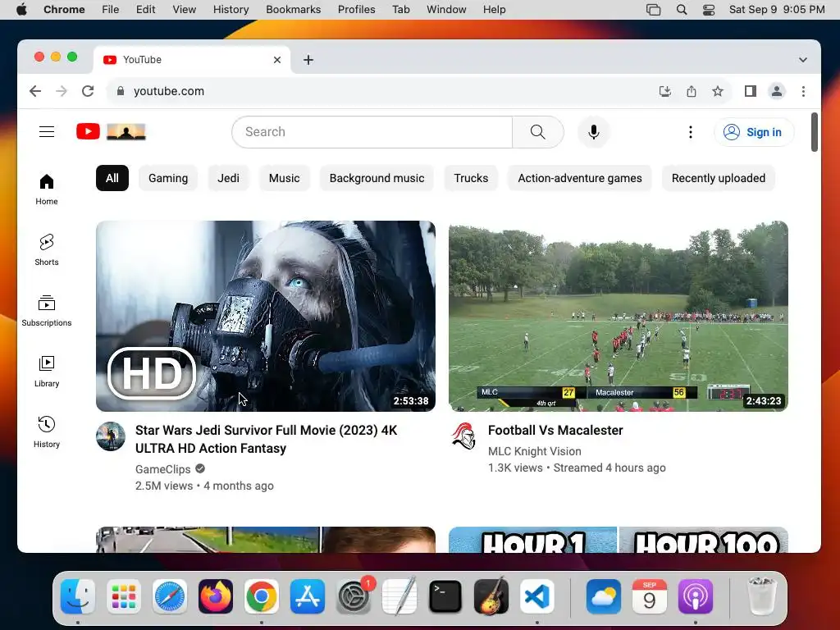The width and height of the screenshot is (840, 630).
Task: Select the Recently uploaded chip
Action: click(719, 178)
